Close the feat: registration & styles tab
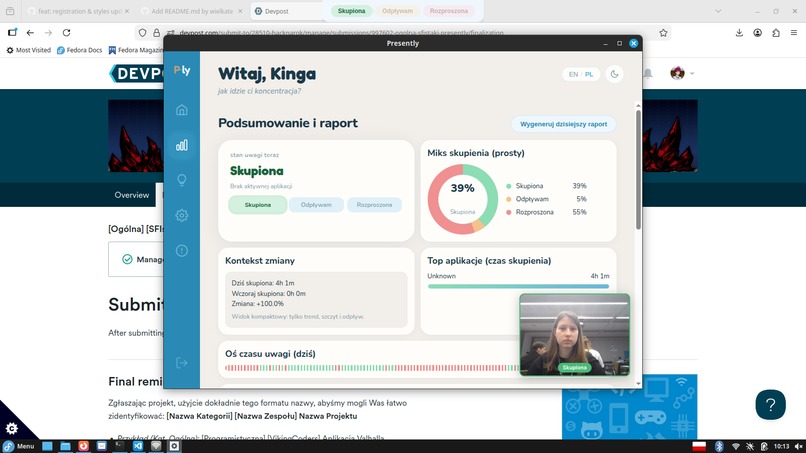The width and height of the screenshot is (806, 453). pos(127,11)
